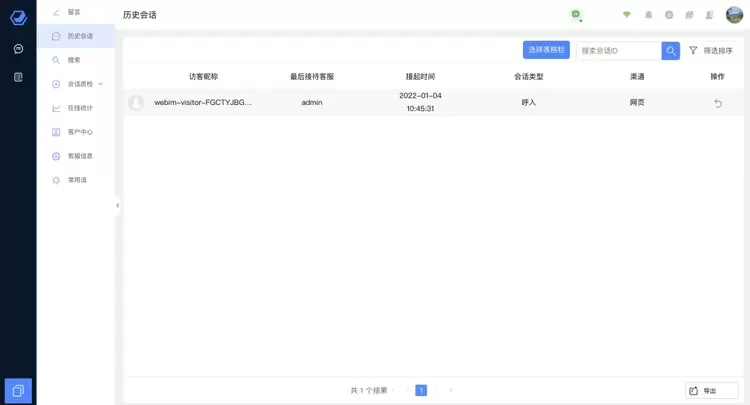Focus the 搜索会话ID input field

point(618,50)
